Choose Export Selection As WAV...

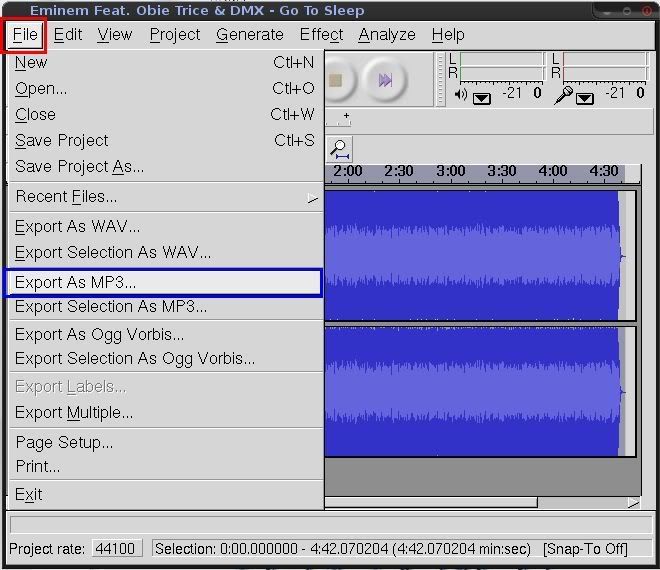(165, 252)
